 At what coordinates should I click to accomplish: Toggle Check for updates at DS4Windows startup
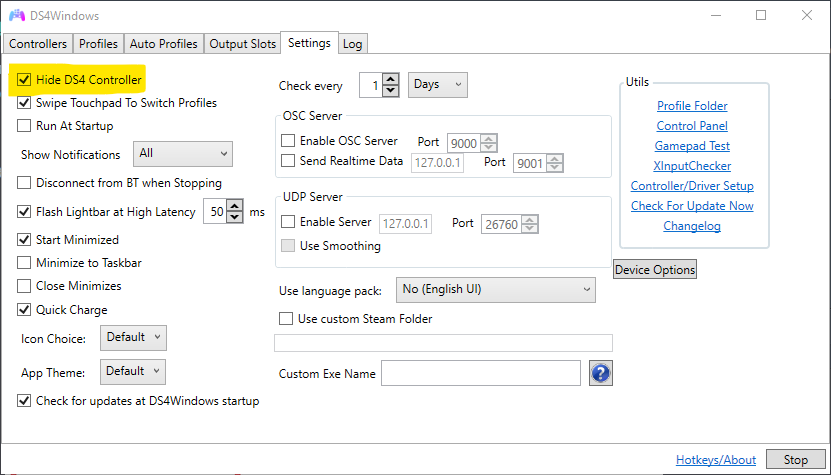tap(24, 401)
